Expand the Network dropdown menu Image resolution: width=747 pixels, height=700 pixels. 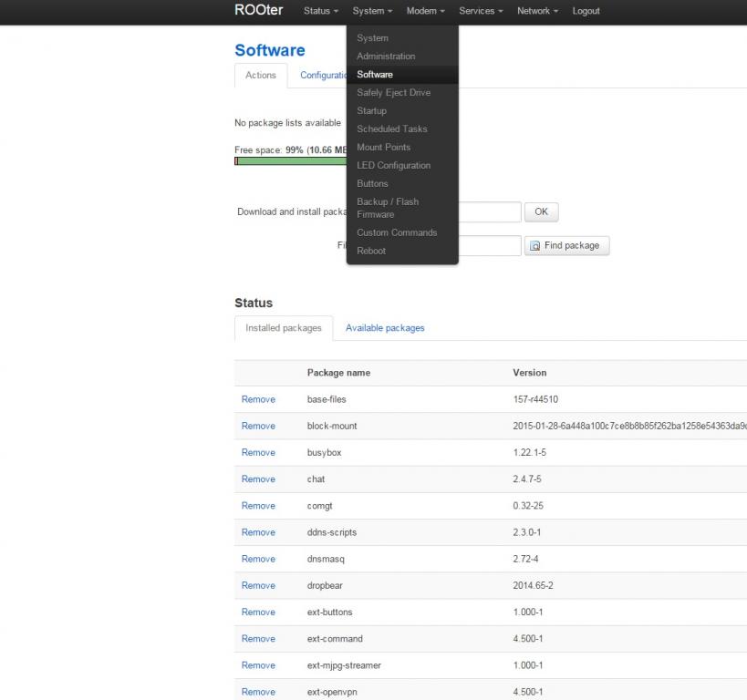pyautogui.click(x=537, y=10)
